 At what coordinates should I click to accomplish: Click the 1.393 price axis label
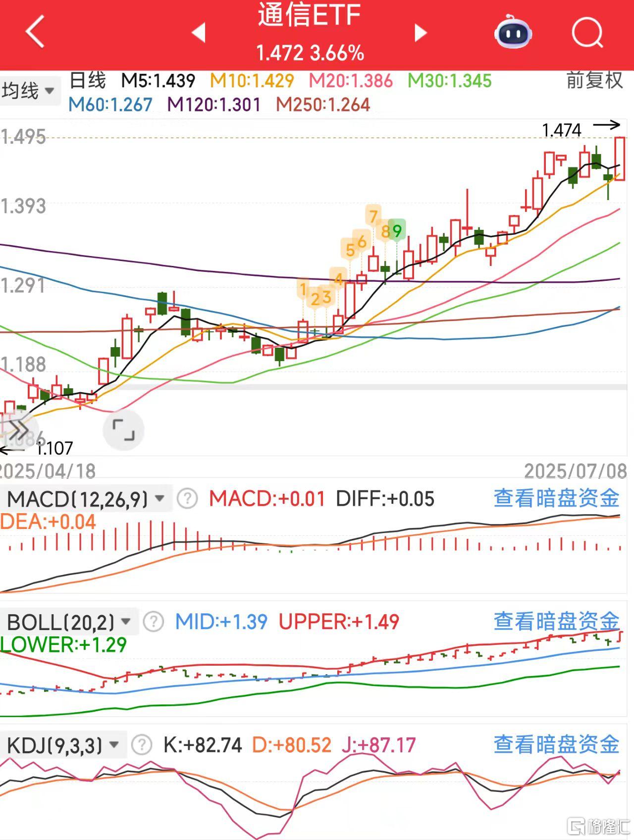[x=23, y=206]
